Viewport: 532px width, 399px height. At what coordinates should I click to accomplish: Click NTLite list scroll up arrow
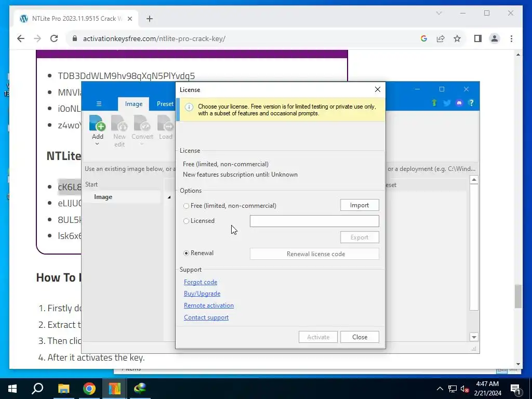click(x=474, y=180)
